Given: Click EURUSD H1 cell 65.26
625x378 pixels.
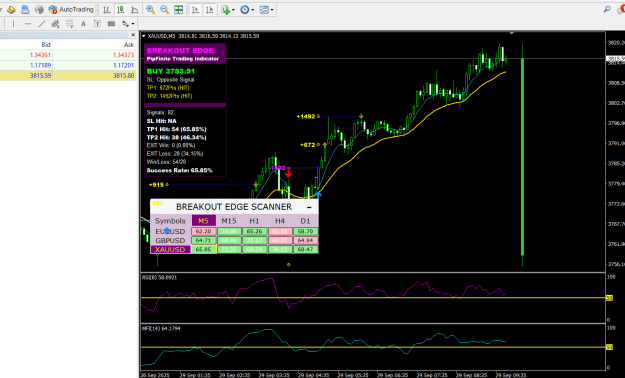Looking at the screenshot, I should (254, 231).
